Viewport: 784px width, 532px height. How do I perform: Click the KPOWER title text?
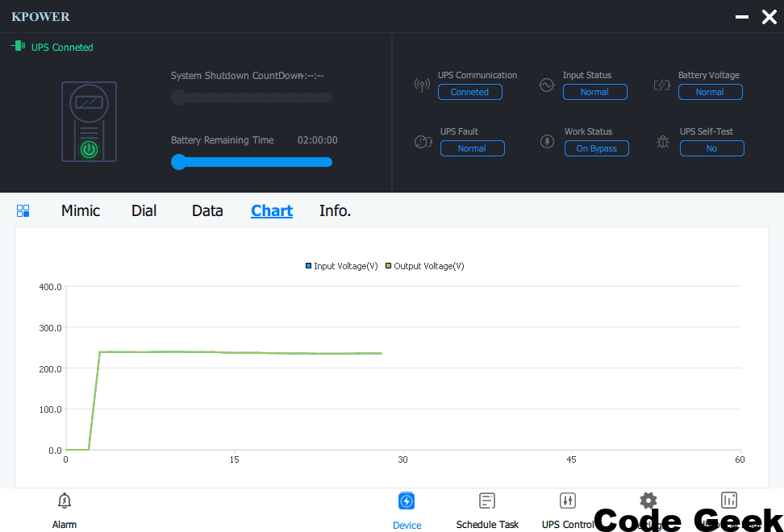40,16
